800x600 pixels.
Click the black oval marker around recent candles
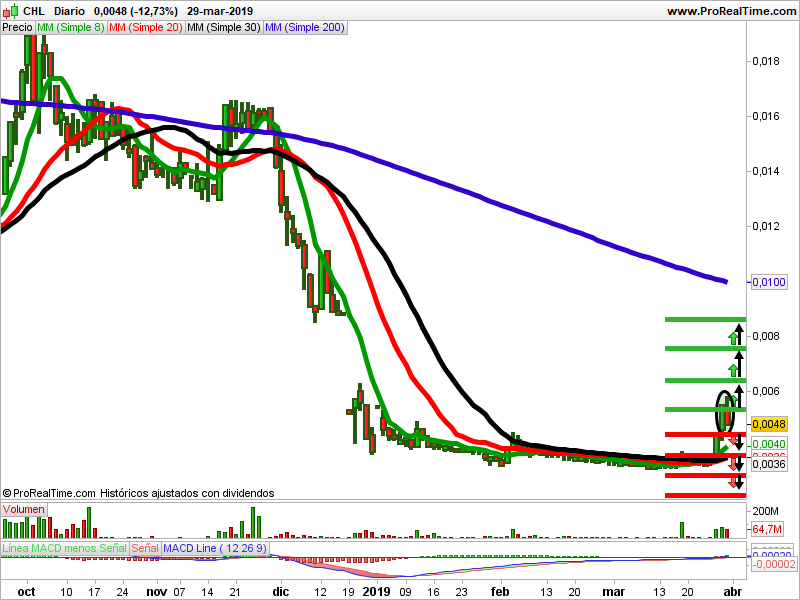(726, 411)
